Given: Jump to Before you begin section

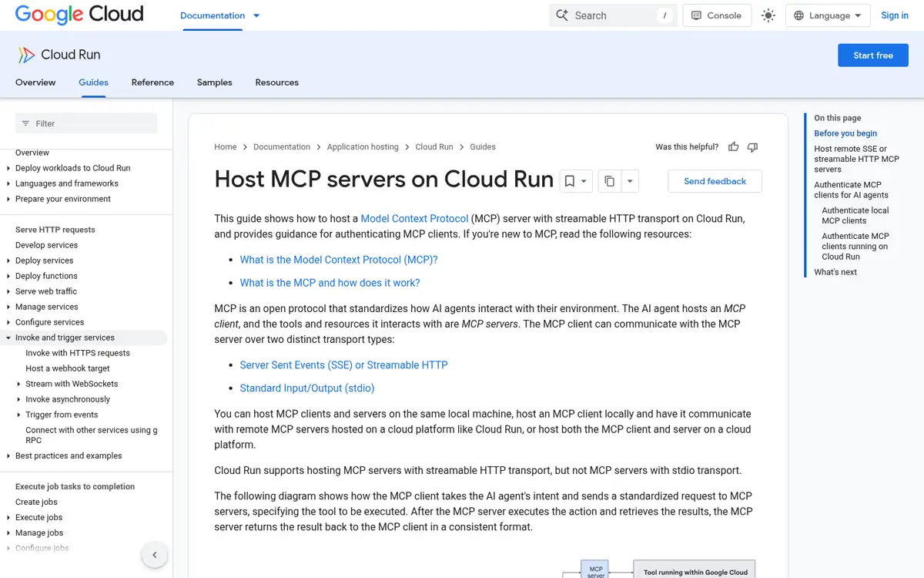Looking at the screenshot, I should point(845,133).
